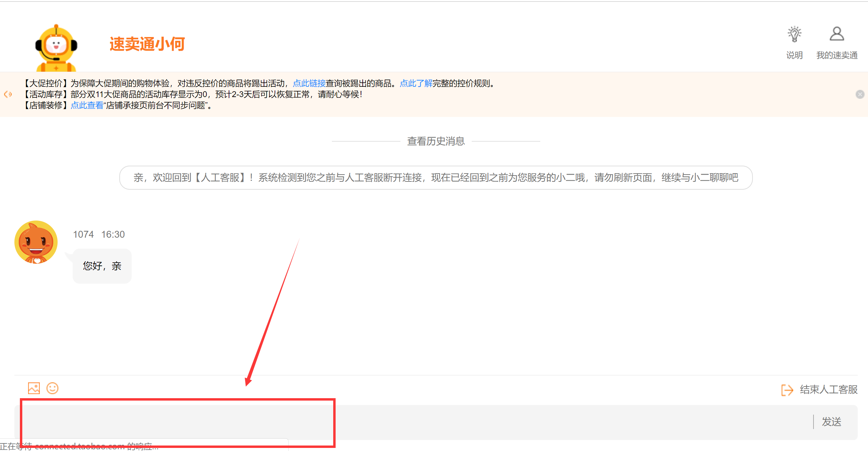Screen dimensions: 868x451
Task: Click the 发送 send button
Action: tap(832, 422)
